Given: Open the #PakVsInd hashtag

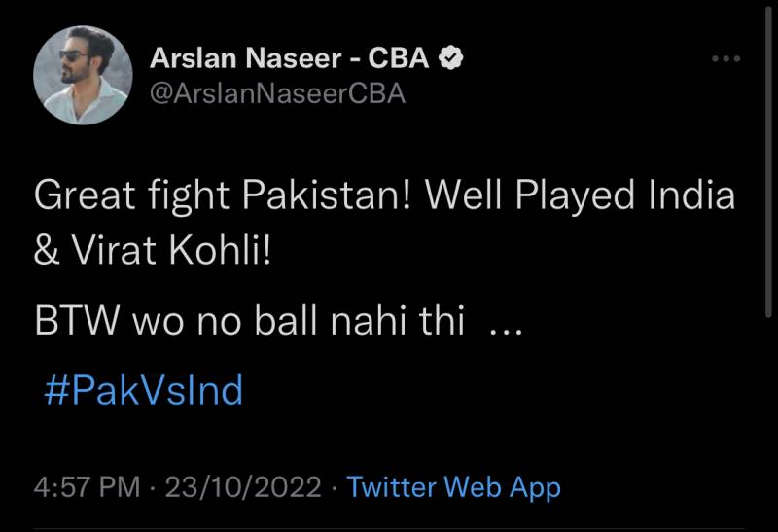Looking at the screenshot, I should [x=144, y=391].
